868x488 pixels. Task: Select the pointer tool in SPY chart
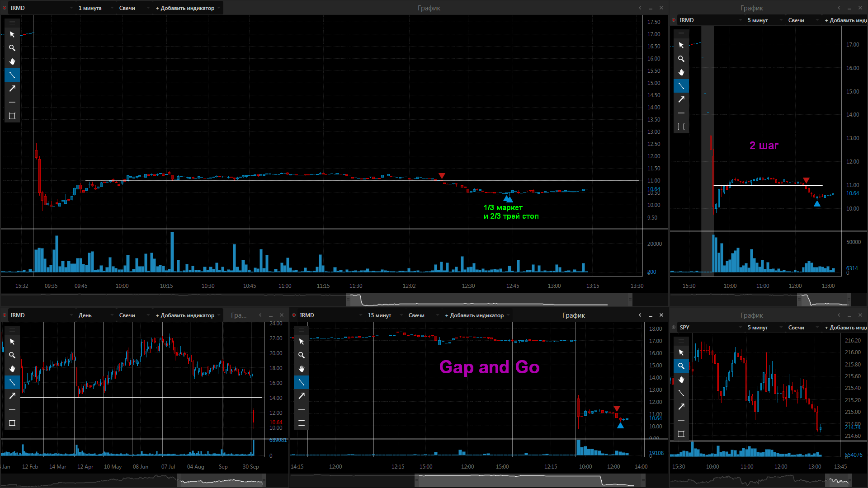(x=681, y=352)
